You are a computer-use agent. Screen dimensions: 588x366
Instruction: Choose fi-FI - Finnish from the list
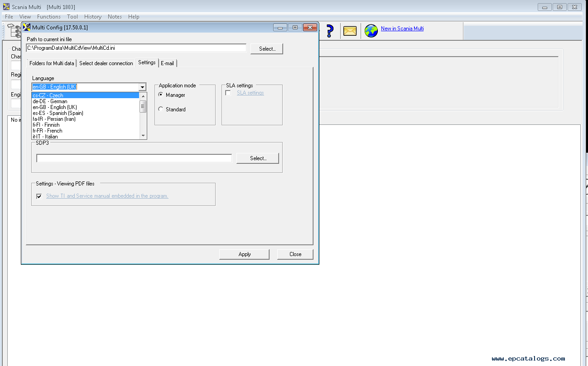tap(85, 125)
